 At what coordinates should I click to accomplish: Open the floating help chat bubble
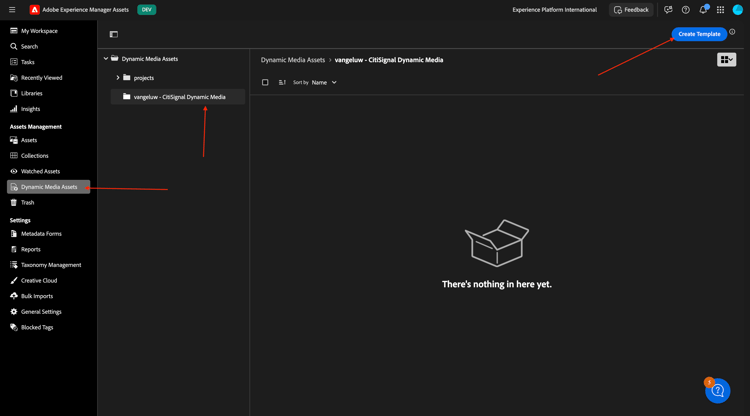pyautogui.click(x=717, y=391)
